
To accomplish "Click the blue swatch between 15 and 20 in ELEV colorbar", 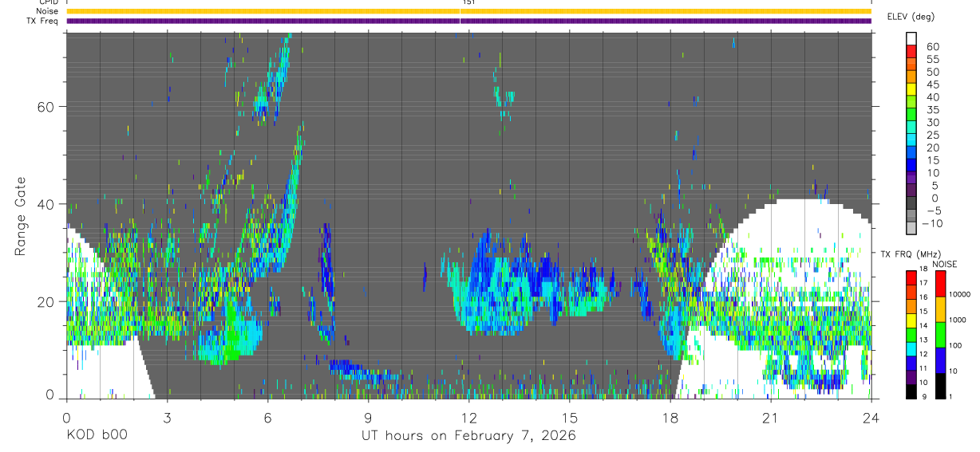I will [911, 154].
